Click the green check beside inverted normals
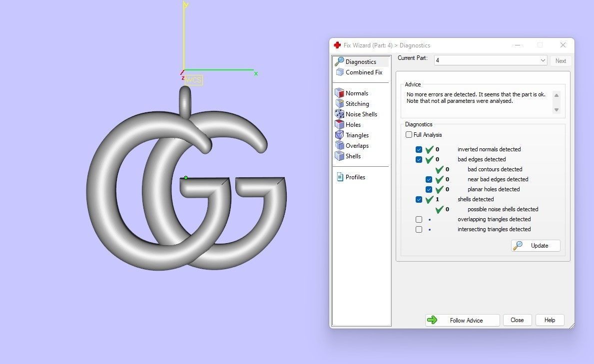This screenshot has width=594, height=364. pyautogui.click(x=429, y=149)
